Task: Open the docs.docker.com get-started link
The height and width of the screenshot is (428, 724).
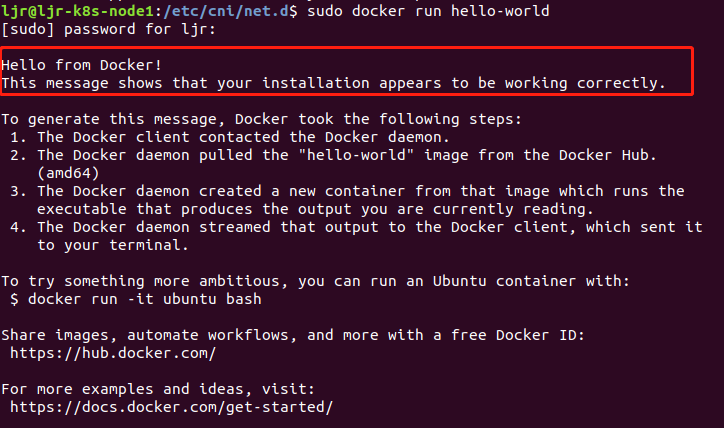Action: pyautogui.click(x=170, y=407)
